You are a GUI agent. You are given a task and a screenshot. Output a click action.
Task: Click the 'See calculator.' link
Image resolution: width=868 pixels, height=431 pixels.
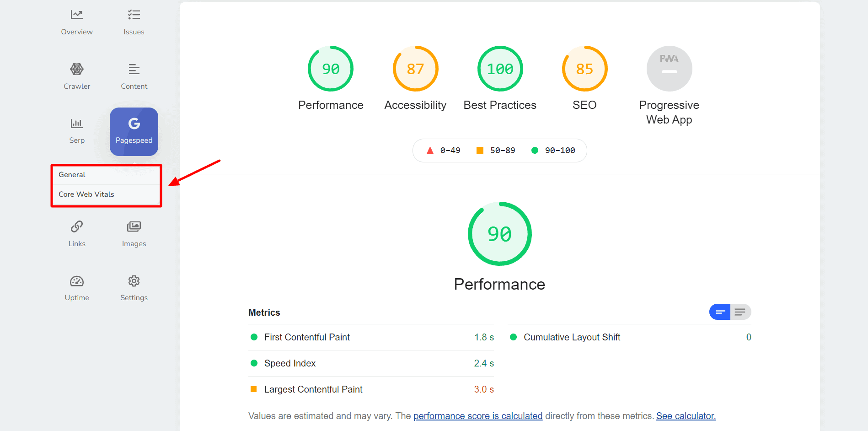[x=686, y=416]
